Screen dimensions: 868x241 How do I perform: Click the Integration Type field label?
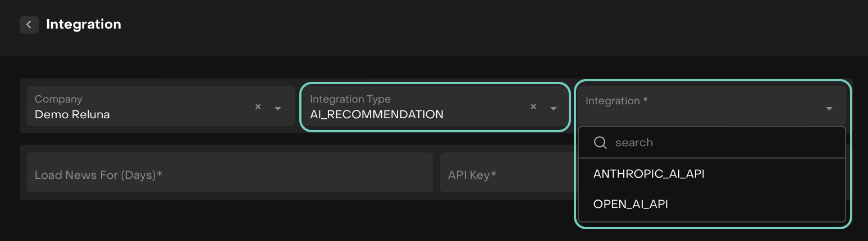point(350,99)
